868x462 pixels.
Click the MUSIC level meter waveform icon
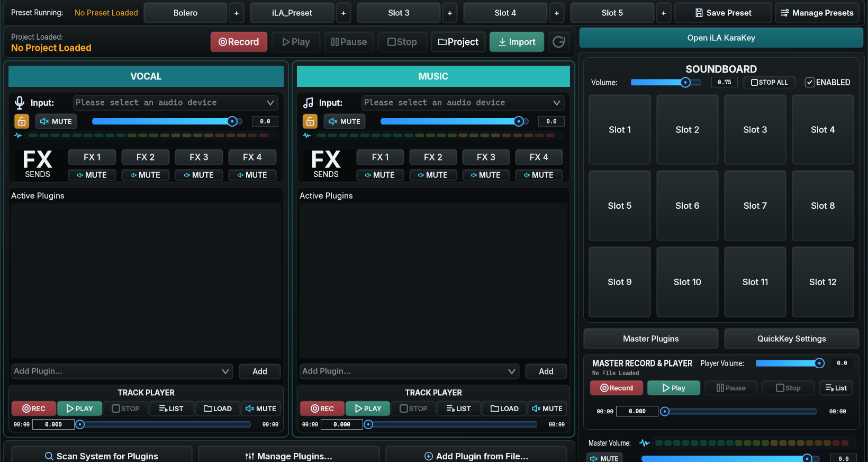click(x=307, y=136)
